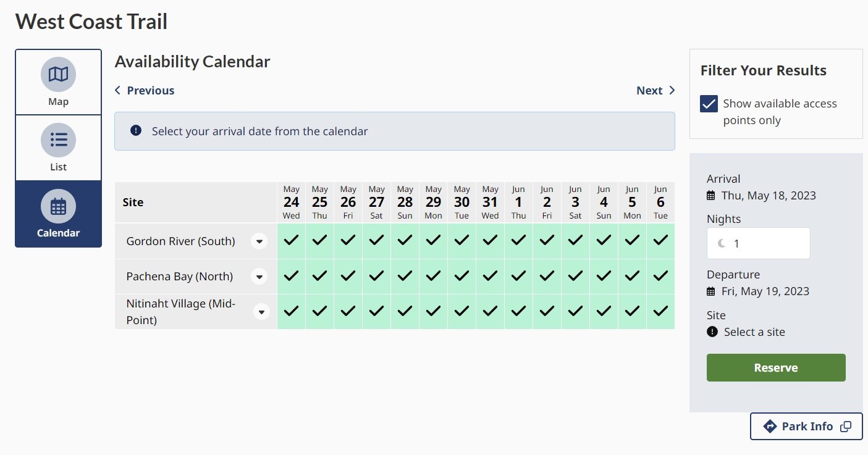Screen dimensions: 868x455
Task: Uncheck Show available access points only
Action: click(x=708, y=104)
